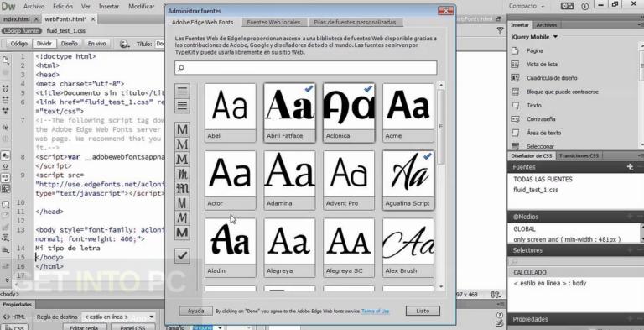Uncheck the Aguafina Script font

pyautogui.click(x=408, y=181)
